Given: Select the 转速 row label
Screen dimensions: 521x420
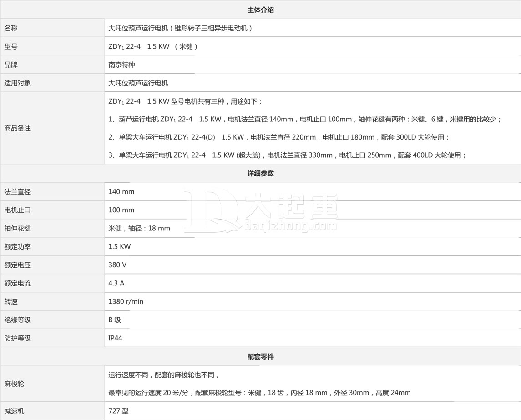Looking at the screenshot, I should pyautogui.click(x=11, y=301).
